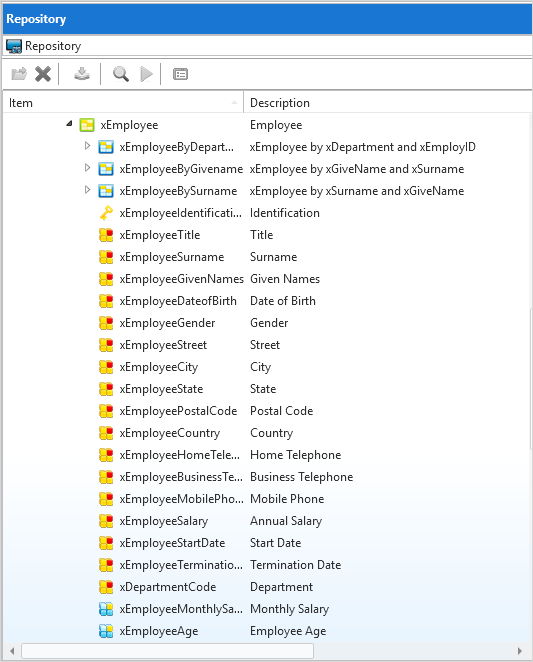Click the Run play arrow icon
The width and height of the screenshot is (533, 662).
pos(146,74)
